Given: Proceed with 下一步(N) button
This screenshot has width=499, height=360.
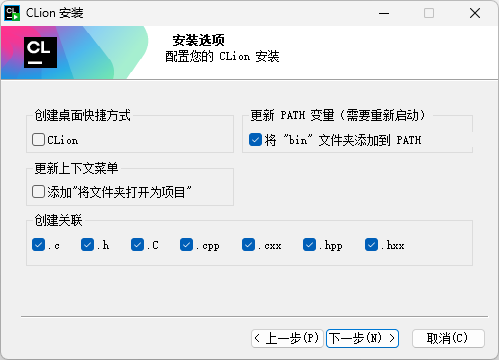Looking at the screenshot, I should coord(362,339).
